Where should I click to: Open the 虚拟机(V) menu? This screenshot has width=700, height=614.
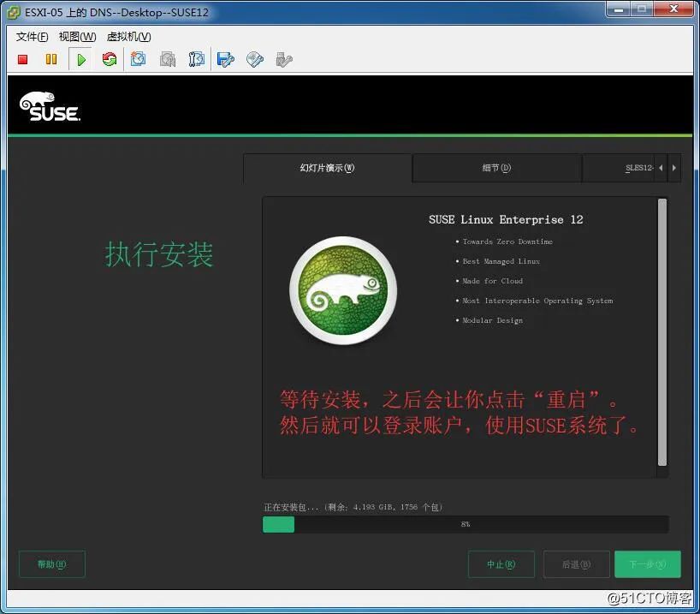point(129,37)
